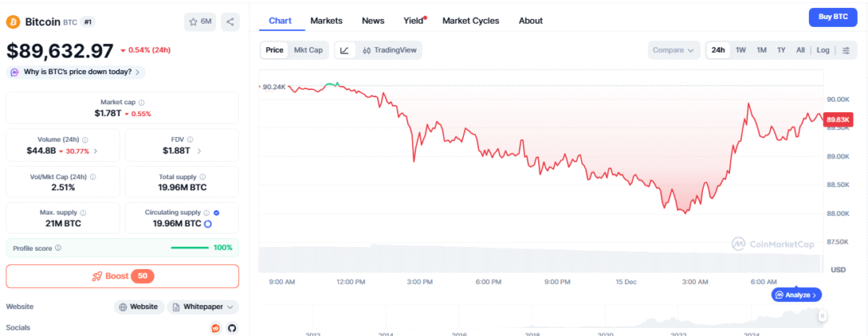Image resolution: width=868 pixels, height=336 pixels.
Task: Enable Log scale on chart
Action: (823, 50)
